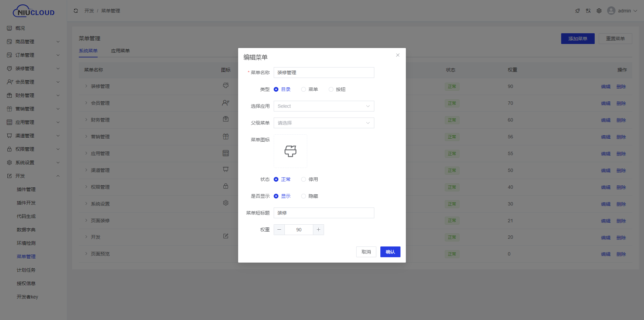Open the language translation switcher icon
Screen dimensions: 644x320
588,11
